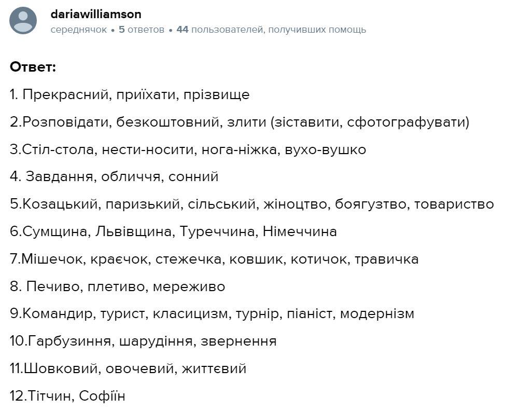Click line 5 starting with Козацький
Viewport: 532px width, 411px height.
click(x=251, y=204)
